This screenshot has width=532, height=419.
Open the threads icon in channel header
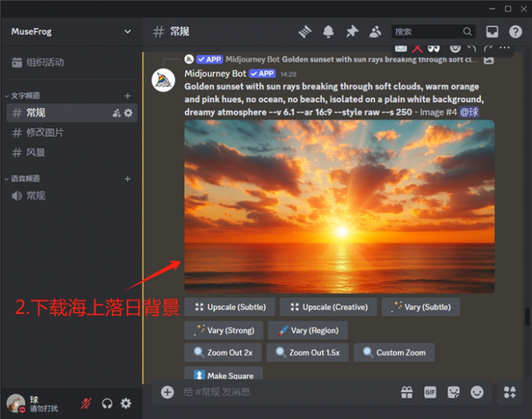[x=304, y=32]
